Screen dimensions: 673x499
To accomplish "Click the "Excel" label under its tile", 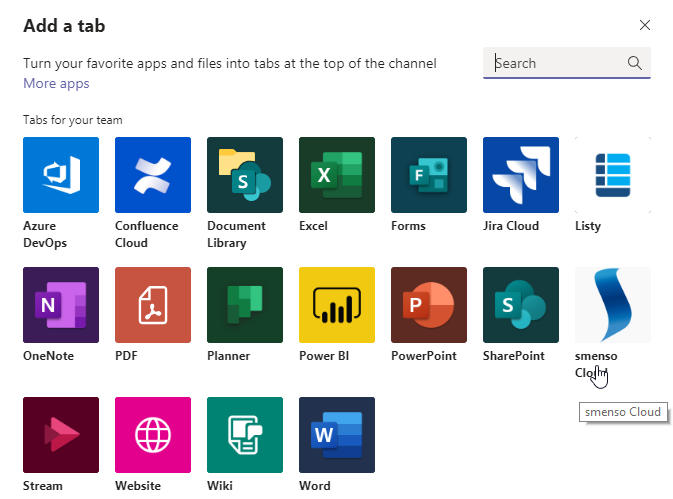I will pyautogui.click(x=313, y=226).
